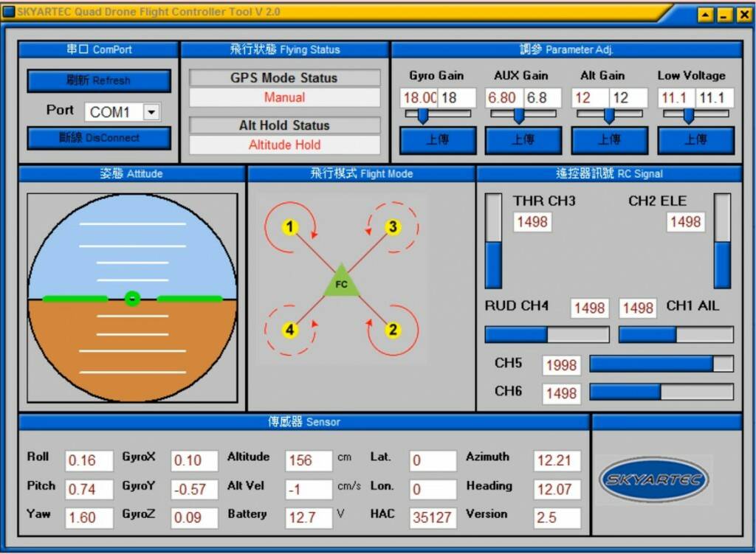Viewport: 756px width, 554px height.
Task: Click the HAC value 35127
Action: [x=433, y=518]
